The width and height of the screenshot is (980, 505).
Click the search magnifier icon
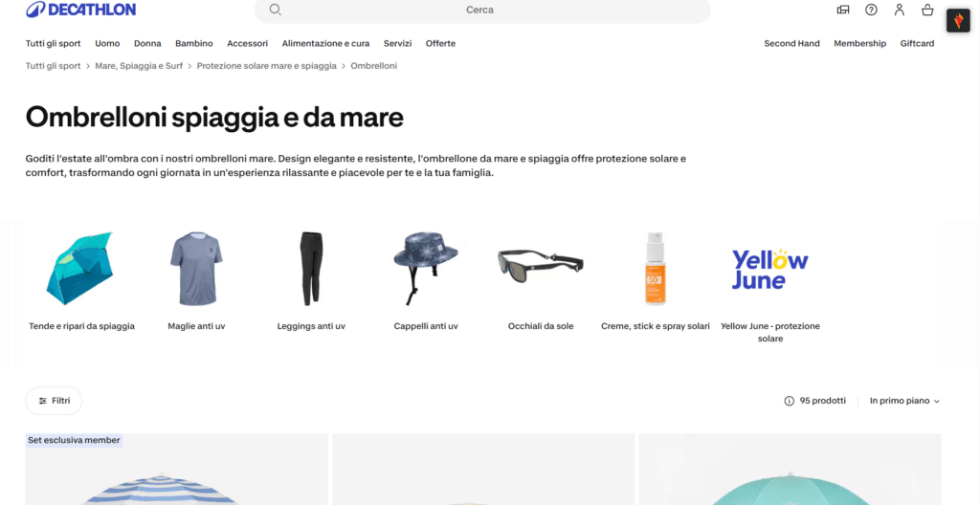275,10
